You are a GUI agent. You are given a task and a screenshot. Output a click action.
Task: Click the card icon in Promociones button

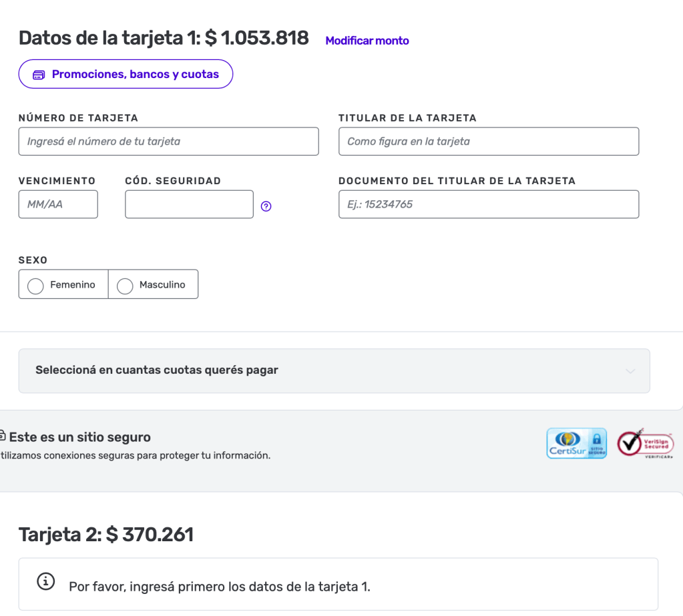[39, 75]
